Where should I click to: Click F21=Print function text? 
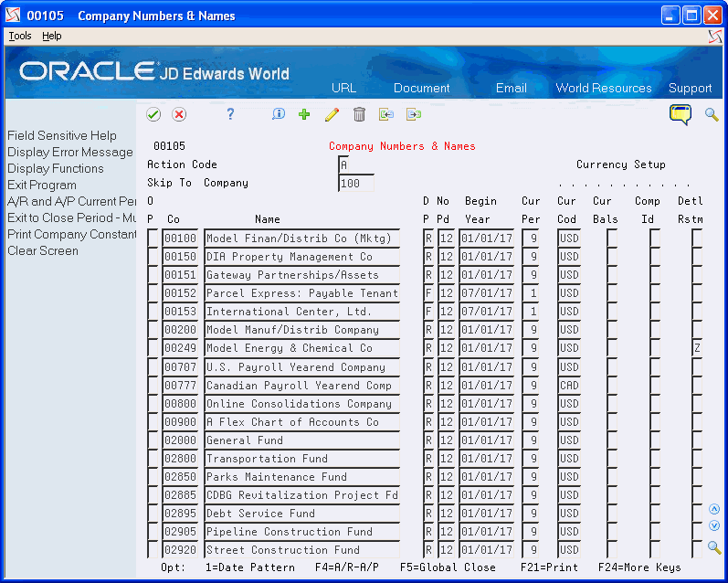tap(549, 567)
